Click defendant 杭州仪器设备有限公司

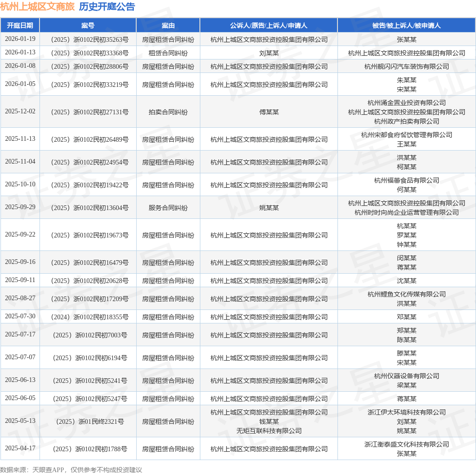[406, 376]
